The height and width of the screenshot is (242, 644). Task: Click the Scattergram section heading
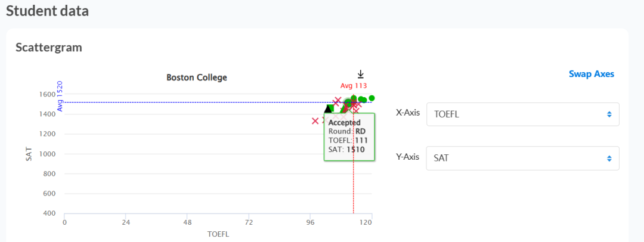pos(49,47)
